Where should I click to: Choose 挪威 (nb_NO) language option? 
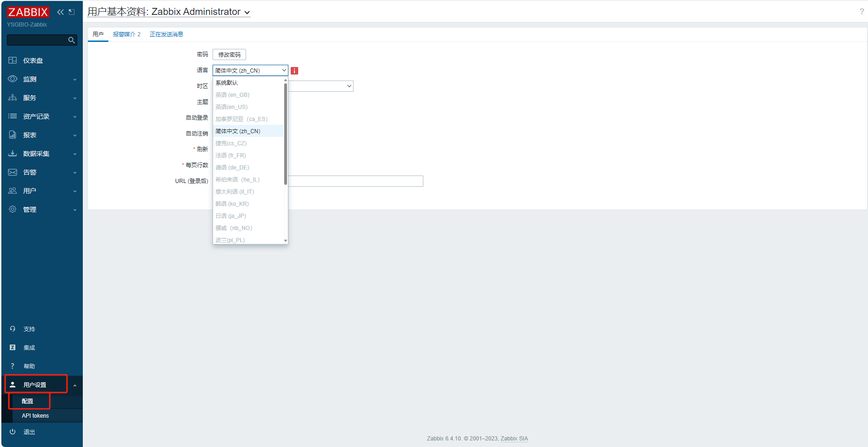(x=248, y=228)
